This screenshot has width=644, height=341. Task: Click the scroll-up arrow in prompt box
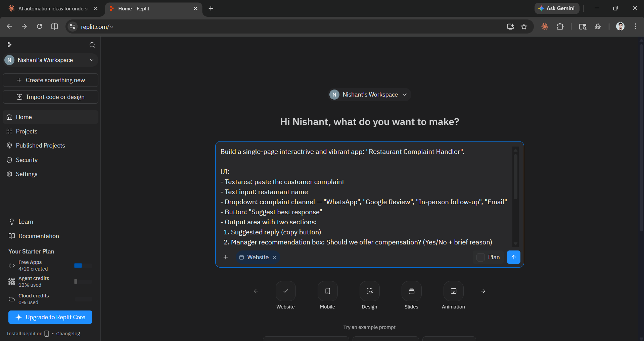(x=515, y=150)
